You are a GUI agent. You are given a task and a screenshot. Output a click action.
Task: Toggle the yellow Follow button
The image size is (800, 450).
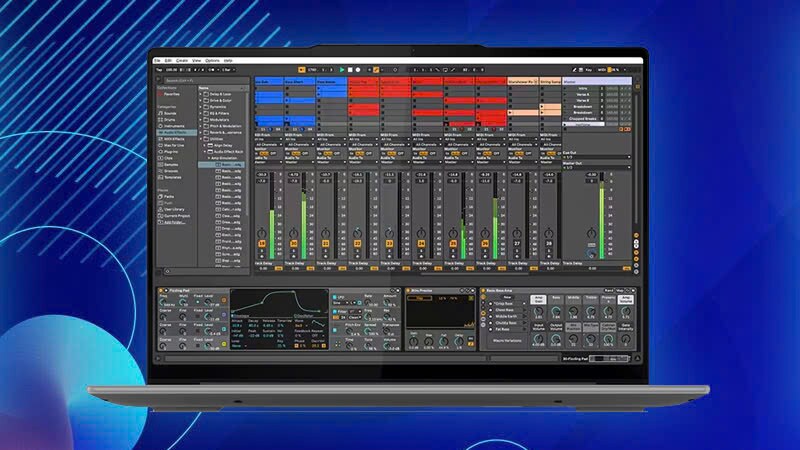coord(302,70)
